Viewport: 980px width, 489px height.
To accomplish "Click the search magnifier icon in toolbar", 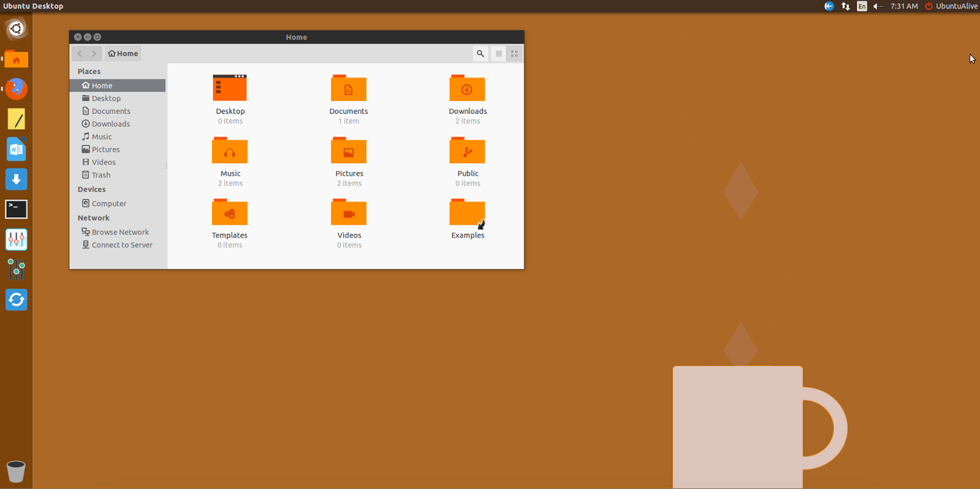I will click(x=480, y=54).
